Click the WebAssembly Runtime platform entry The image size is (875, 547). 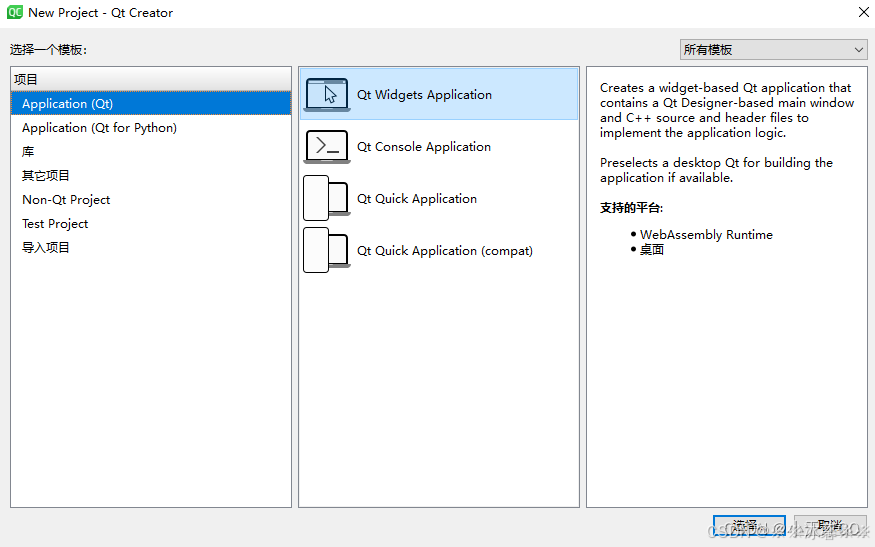point(706,234)
